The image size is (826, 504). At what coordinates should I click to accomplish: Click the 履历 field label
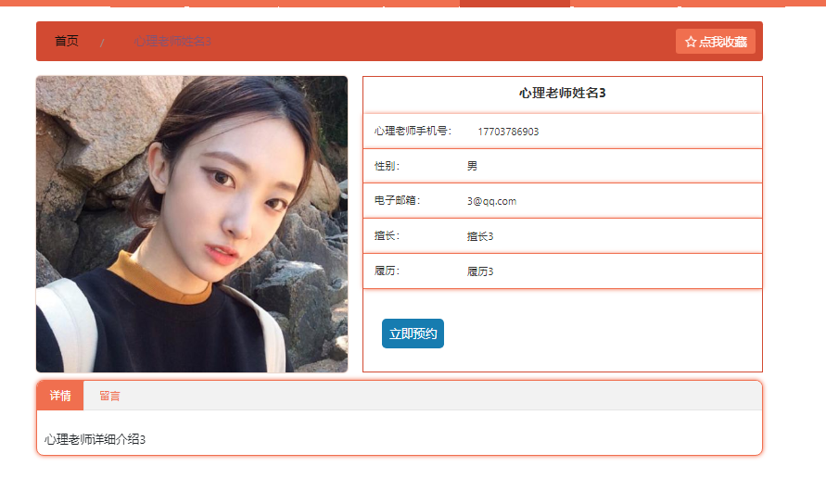point(388,271)
